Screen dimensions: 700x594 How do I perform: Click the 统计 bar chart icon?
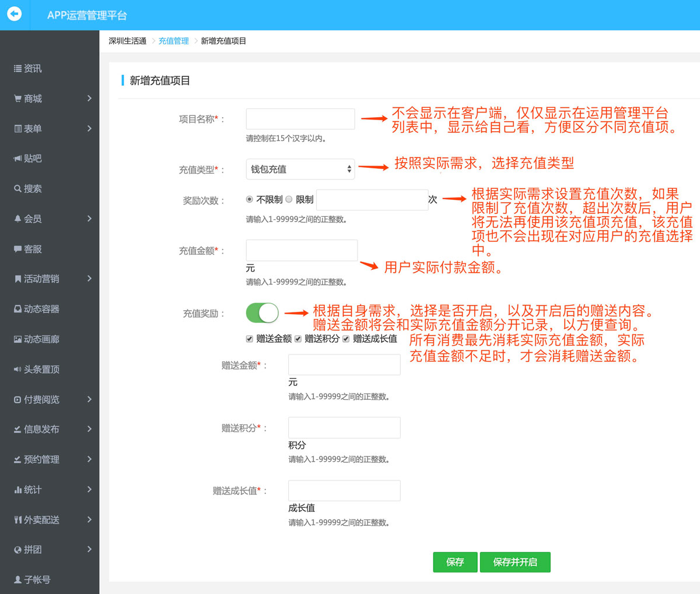pyautogui.click(x=17, y=490)
